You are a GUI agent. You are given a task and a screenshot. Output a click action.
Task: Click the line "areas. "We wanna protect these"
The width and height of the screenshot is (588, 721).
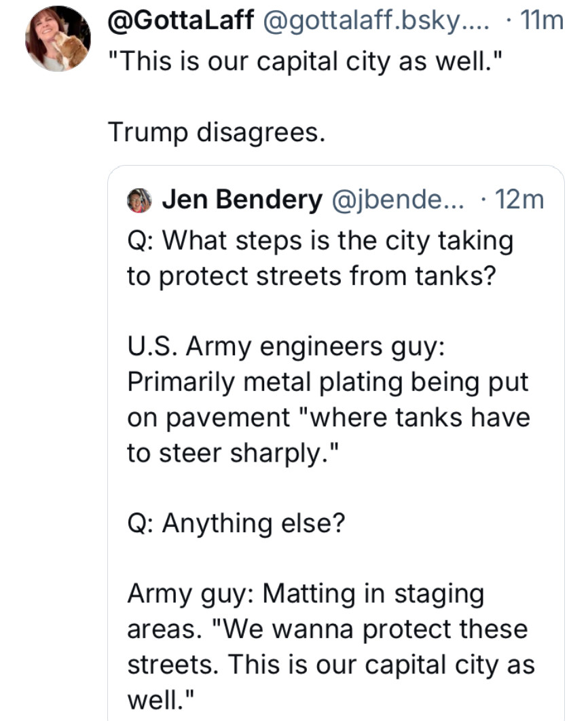coord(327,628)
